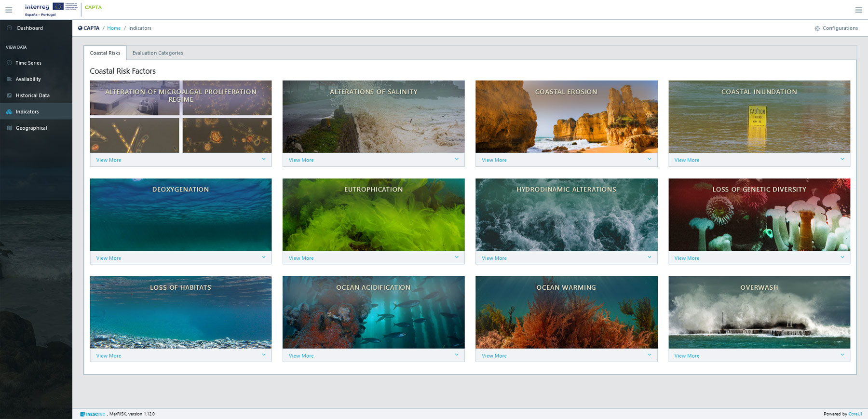Expand the Coastal Erosion card chevron
The image size is (868, 419).
pos(649,159)
